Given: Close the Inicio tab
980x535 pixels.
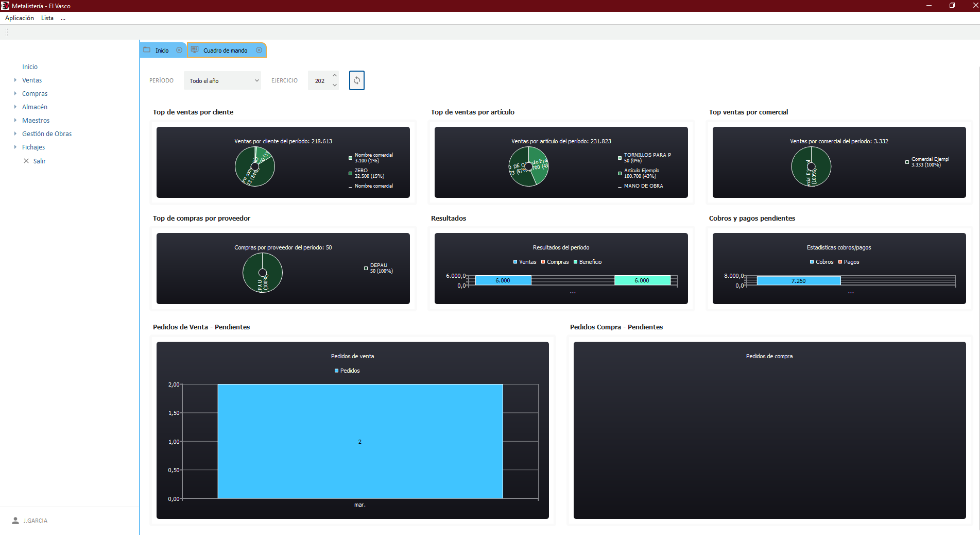Looking at the screenshot, I should [179, 50].
